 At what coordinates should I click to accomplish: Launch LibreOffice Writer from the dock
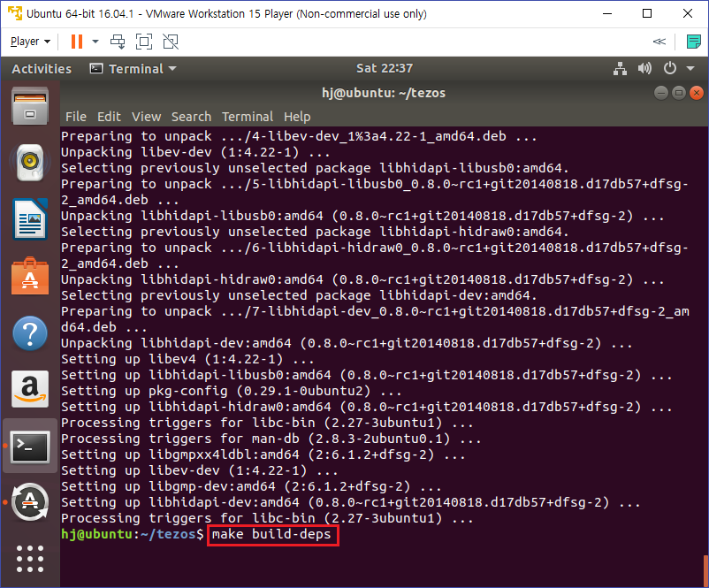[x=30, y=219]
